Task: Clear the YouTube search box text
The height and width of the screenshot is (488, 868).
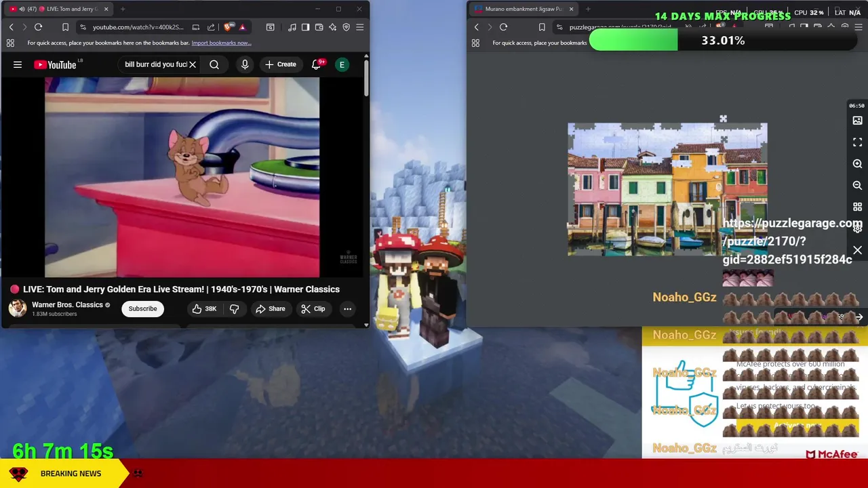Action: (x=193, y=64)
